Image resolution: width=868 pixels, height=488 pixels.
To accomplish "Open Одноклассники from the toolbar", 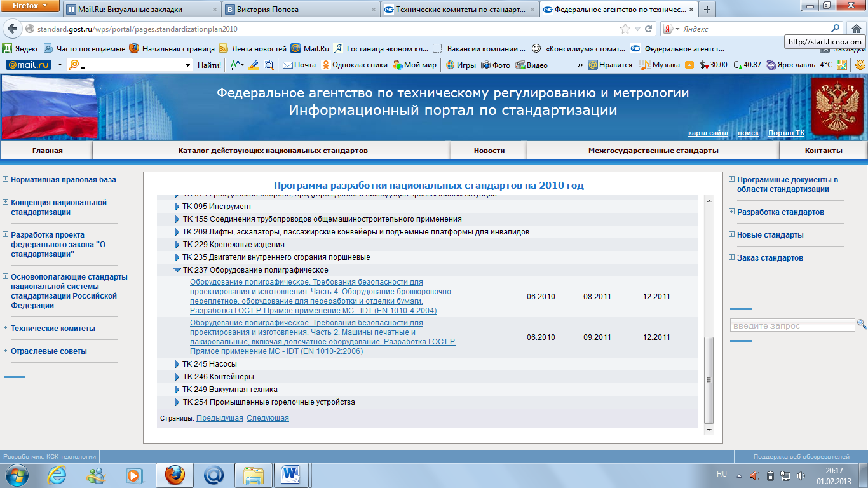I will [355, 65].
